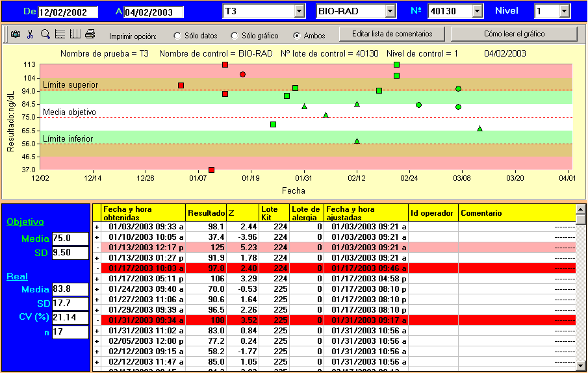The height and width of the screenshot is (373, 588).
Task: Click the 'Resultado' column header
Action: pyautogui.click(x=206, y=213)
